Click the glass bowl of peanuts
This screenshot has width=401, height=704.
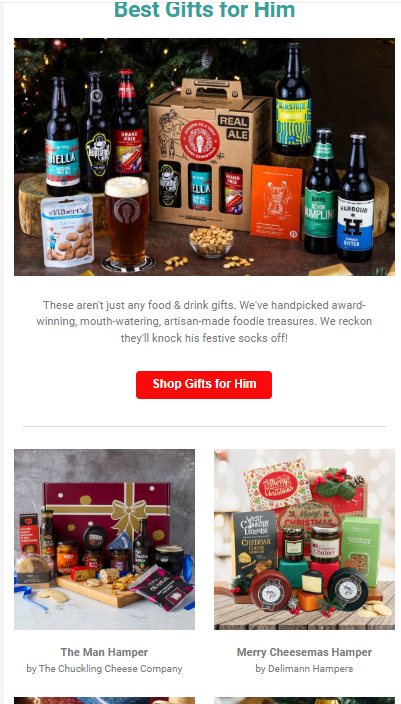211,240
